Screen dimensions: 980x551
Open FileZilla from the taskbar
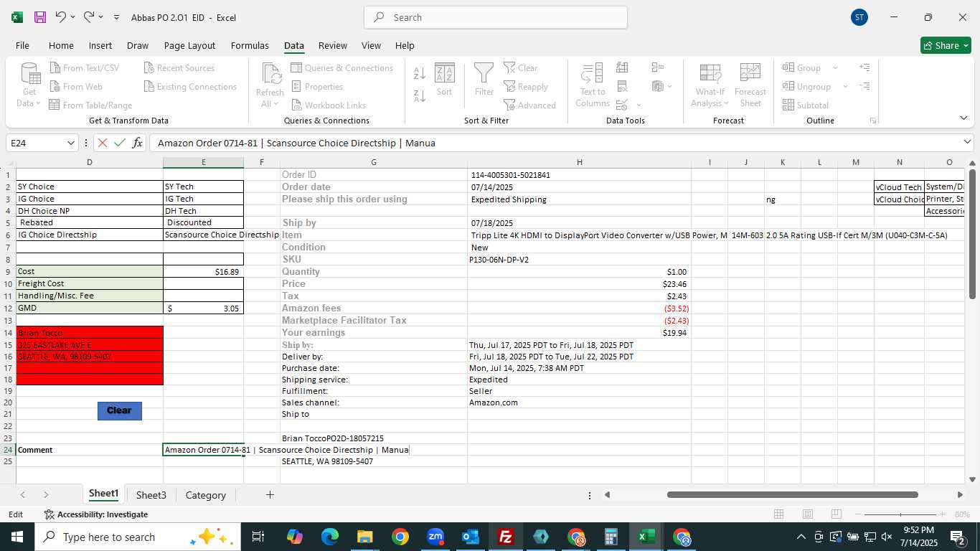pos(506,537)
